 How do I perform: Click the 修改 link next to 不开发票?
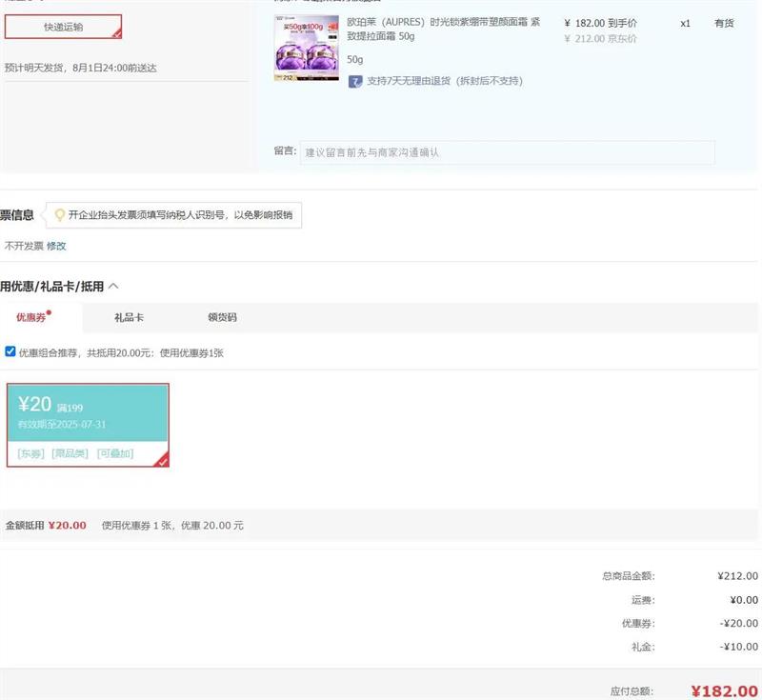point(56,246)
